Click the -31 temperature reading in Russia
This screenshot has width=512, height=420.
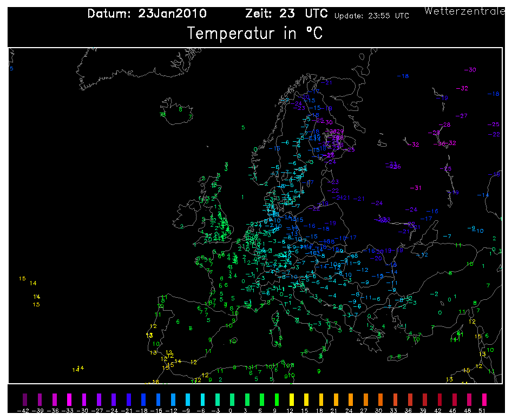coord(416,188)
